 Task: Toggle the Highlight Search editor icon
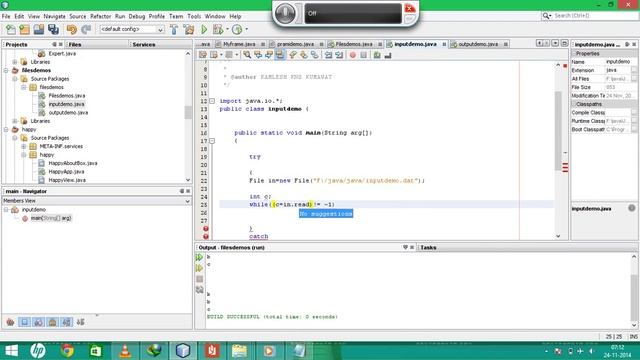[280, 55]
